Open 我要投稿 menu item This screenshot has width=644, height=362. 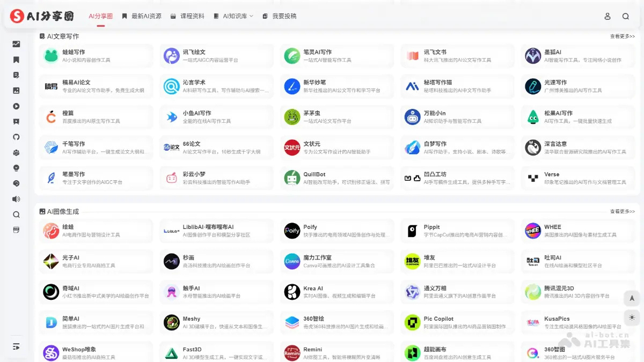(x=280, y=16)
